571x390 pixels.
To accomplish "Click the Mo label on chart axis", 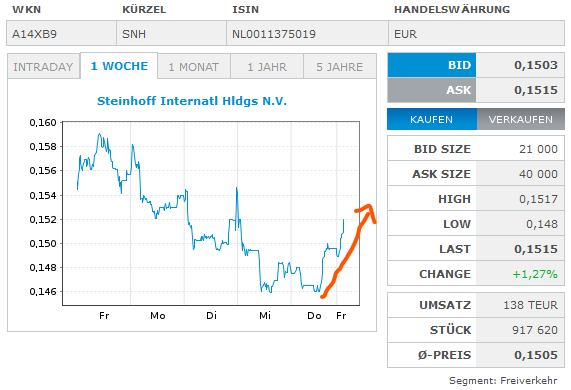I will pyautogui.click(x=158, y=315).
